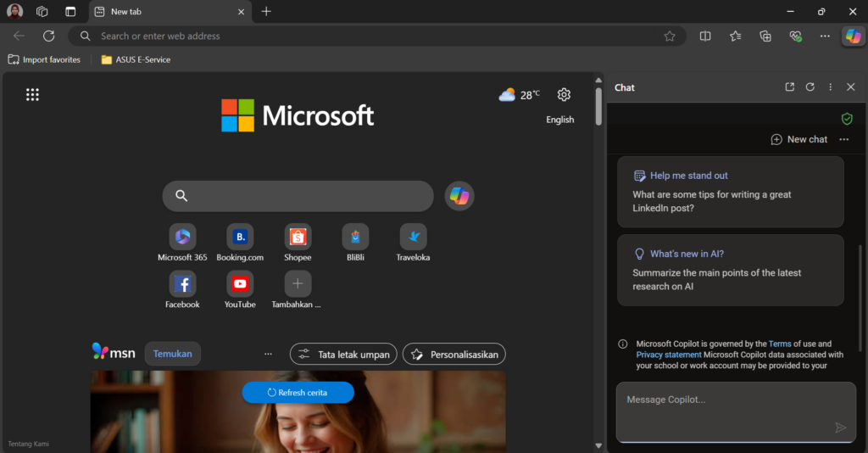Click the Split screen icon
Viewport: 868px width, 453px height.
click(x=705, y=36)
